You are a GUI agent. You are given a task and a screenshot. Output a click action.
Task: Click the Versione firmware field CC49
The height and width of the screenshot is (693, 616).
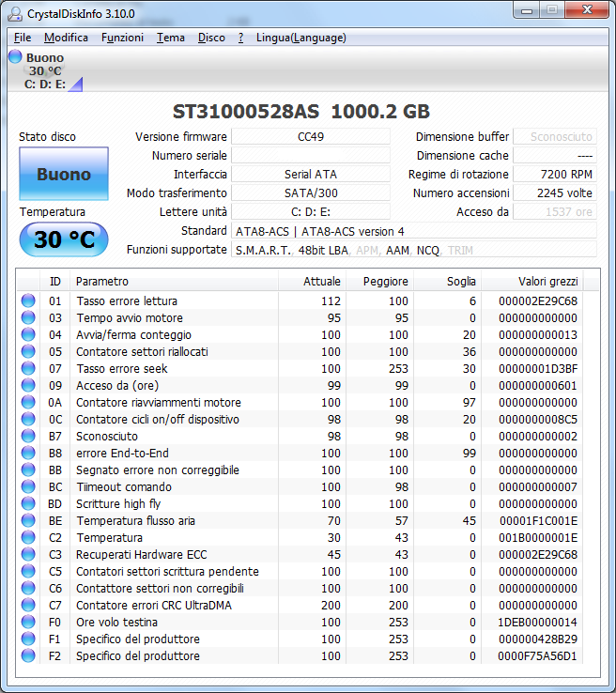[x=311, y=136]
